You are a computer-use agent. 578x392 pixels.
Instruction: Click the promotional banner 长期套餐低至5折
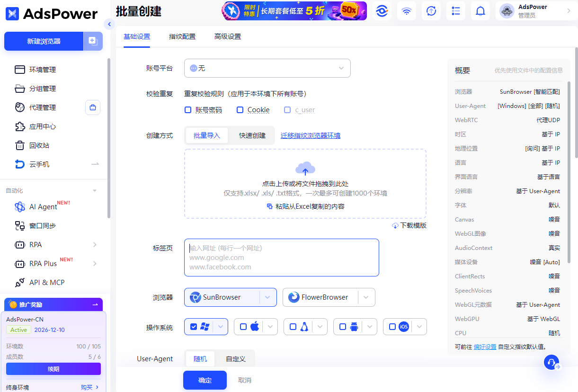[294, 10]
